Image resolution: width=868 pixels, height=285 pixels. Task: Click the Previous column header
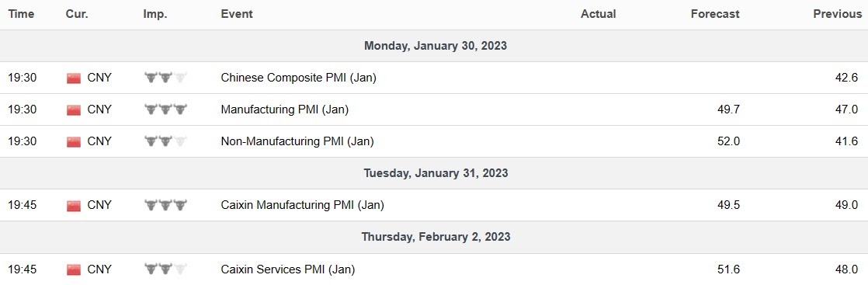[x=837, y=15]
